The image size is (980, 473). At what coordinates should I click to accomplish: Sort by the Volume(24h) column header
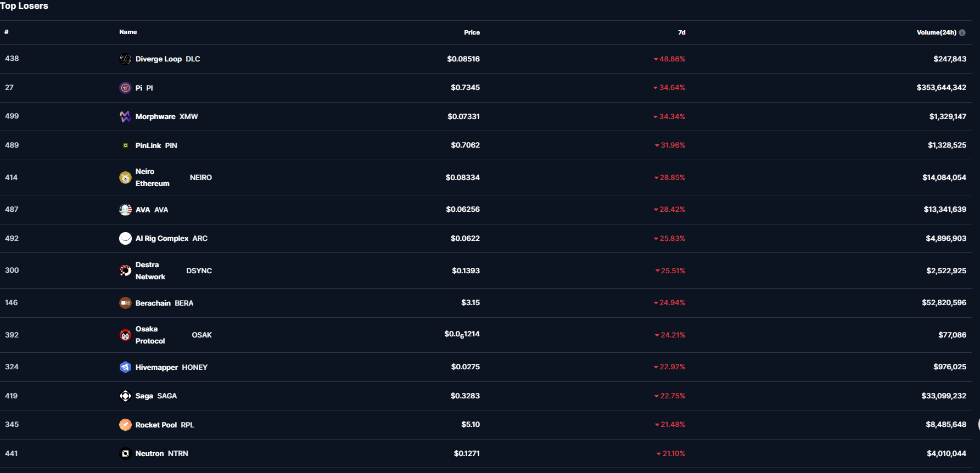pos(936,32)
